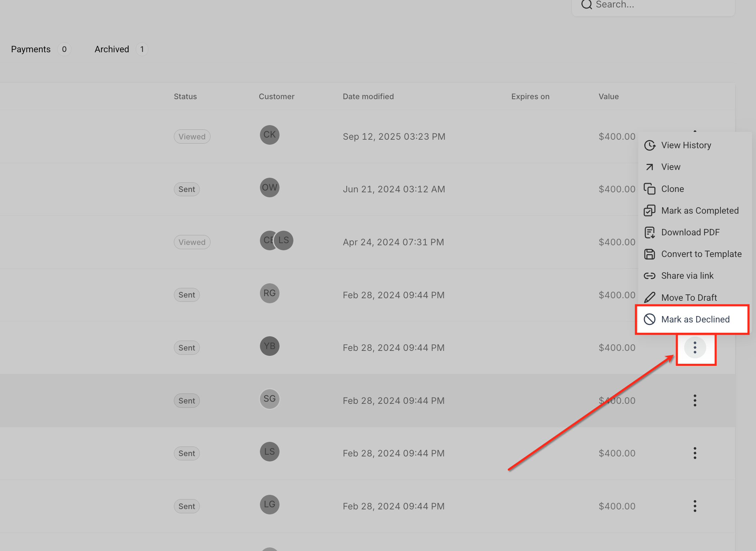This screenshot has width=756, height=551.
Task: Click the Mark as Completed checkbox icon
Action: 650,211
